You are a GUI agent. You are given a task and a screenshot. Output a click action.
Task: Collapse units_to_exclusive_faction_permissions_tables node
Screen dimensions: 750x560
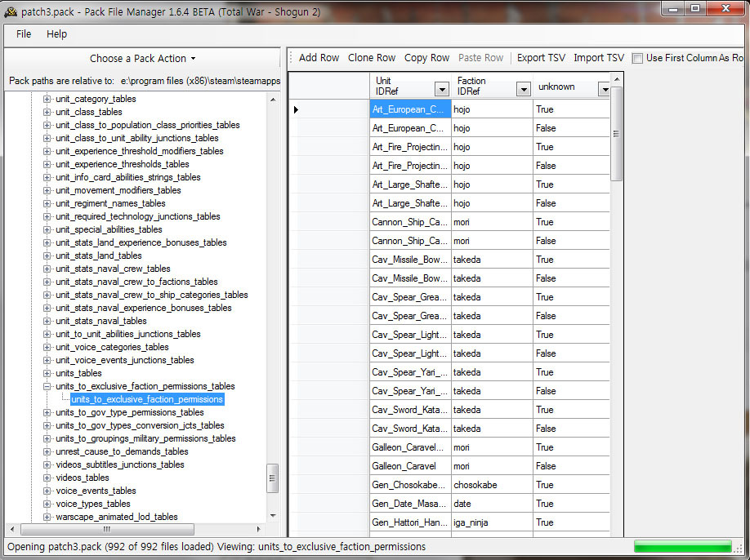47,386
